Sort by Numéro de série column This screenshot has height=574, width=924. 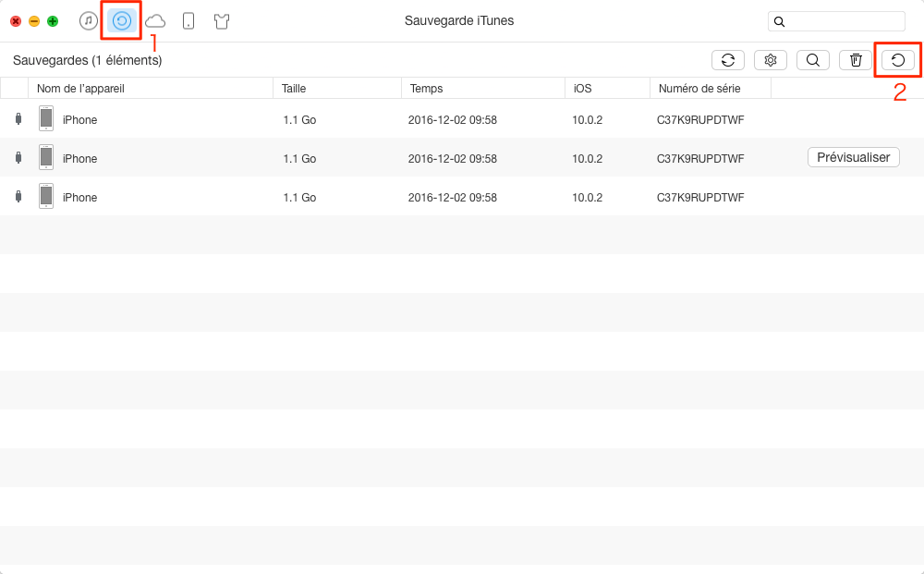click(x=711, y=89)
